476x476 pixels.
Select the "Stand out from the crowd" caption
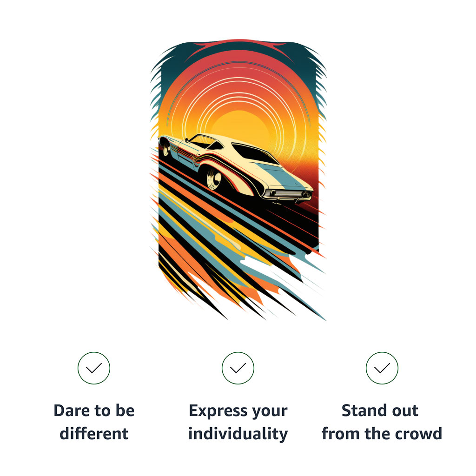tap(382, 422)
